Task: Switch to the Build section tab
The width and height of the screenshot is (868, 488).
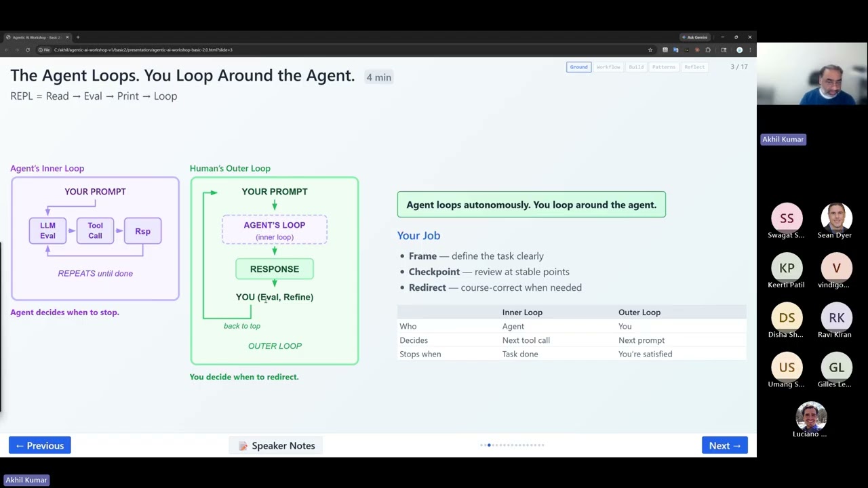Action: click(636, 67)
